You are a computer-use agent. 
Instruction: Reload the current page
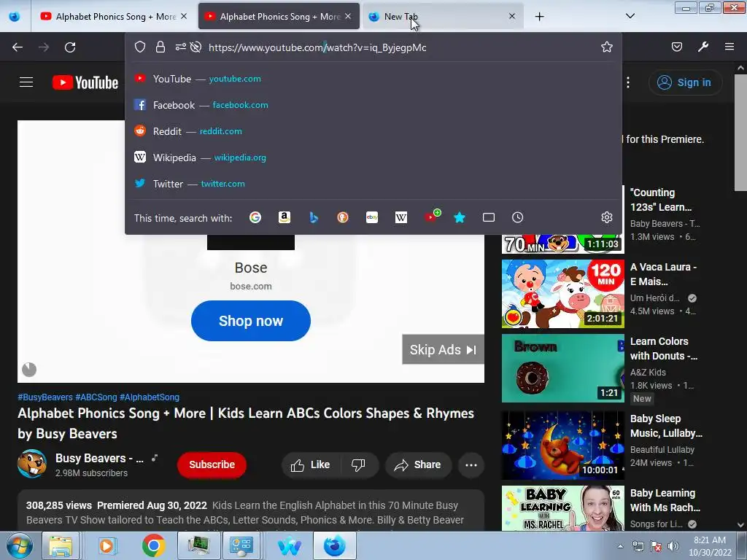pos(70,47)
